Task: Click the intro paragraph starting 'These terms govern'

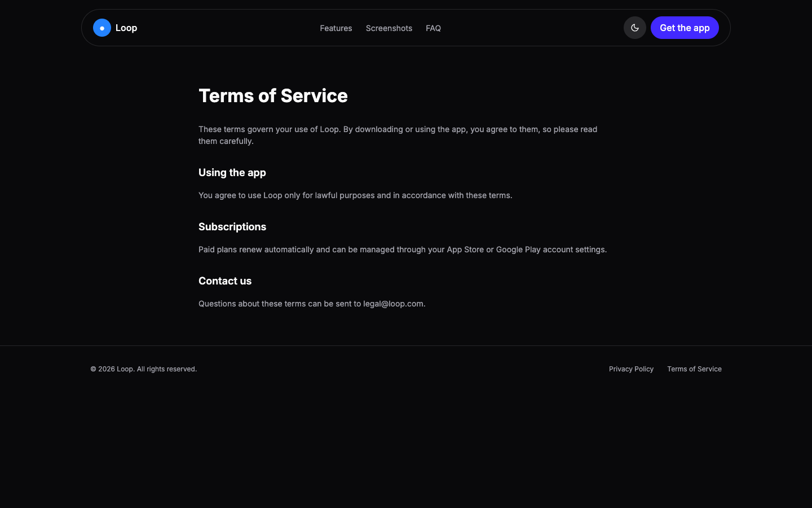Action: tap(398, 135)
